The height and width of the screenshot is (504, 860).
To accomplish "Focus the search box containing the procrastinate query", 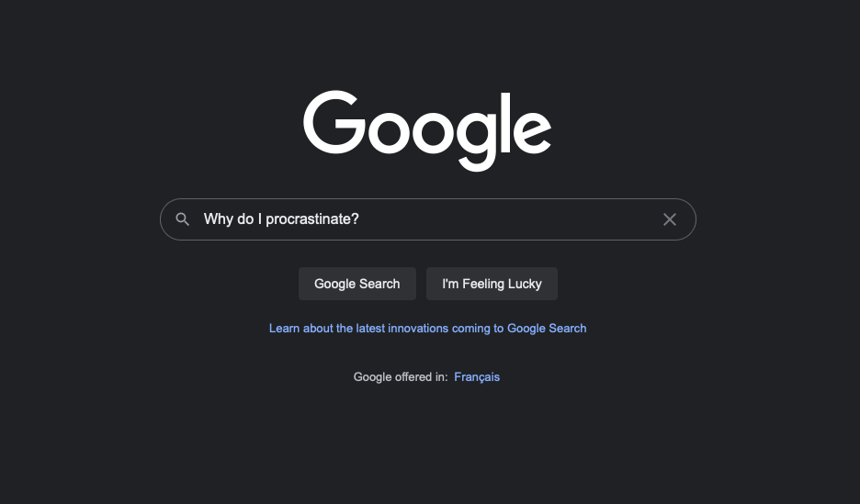I will [428, 219].
